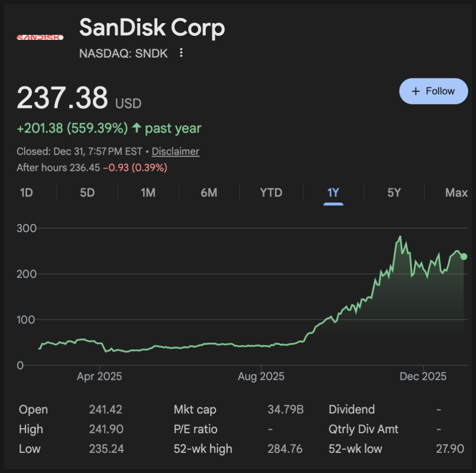This screenshot has width=476, height=473.
Task: Show the Max time range
Action: [456, 193]
